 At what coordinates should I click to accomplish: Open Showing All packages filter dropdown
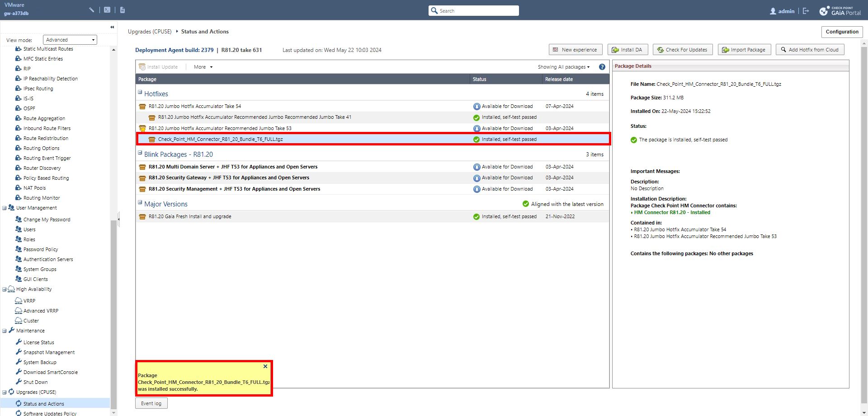(x=563, y=67)
